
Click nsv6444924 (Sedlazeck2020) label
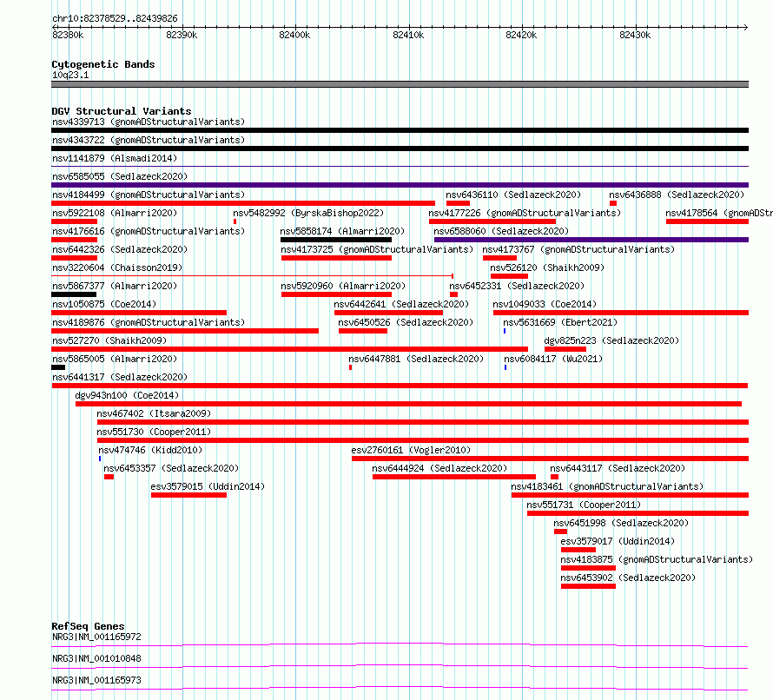[439, 468]
